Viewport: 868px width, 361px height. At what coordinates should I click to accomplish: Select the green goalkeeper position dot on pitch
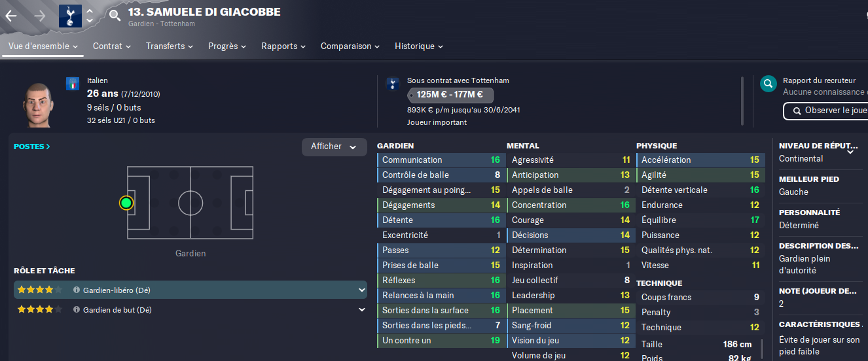(x=126, y=203)
